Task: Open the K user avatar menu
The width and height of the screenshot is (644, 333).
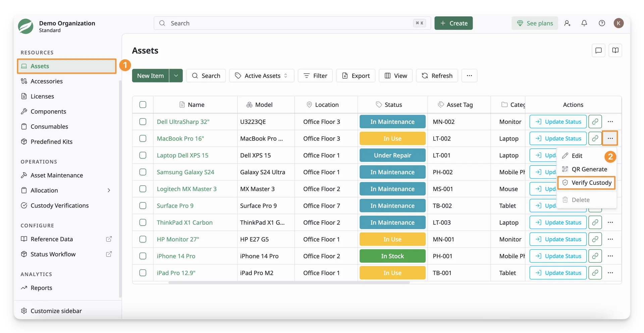Action: click(619, 23)
